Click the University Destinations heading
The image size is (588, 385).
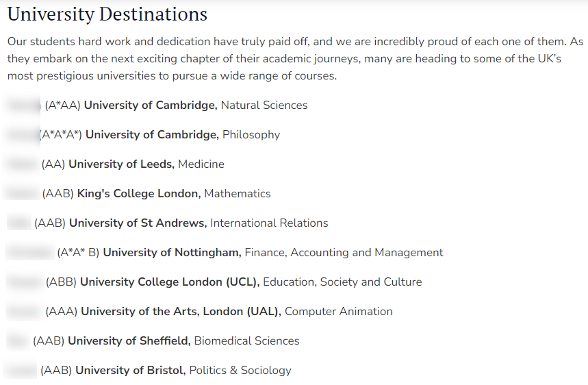pos(107,14)
